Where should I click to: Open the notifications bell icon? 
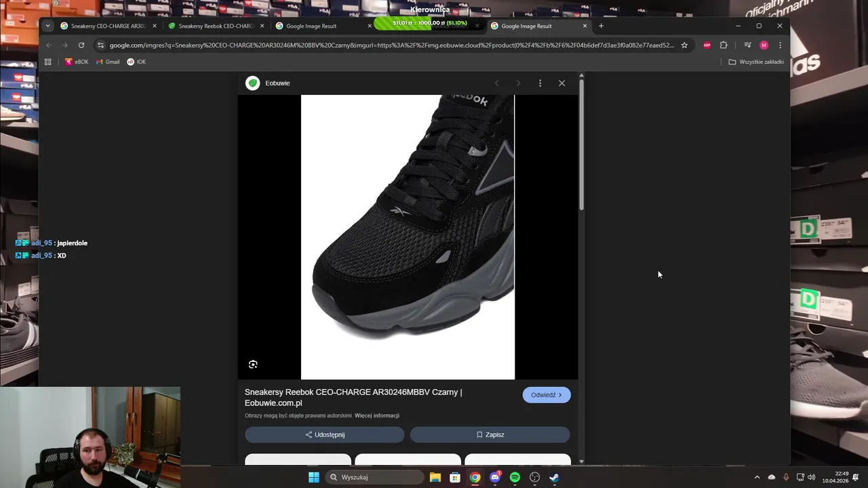[856, 477]
